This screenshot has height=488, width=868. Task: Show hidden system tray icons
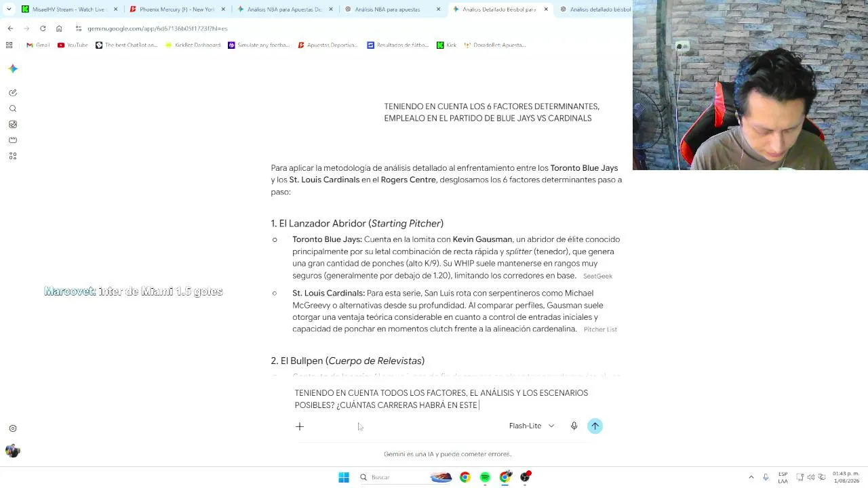pyautogui.click(x=751, y=477)
